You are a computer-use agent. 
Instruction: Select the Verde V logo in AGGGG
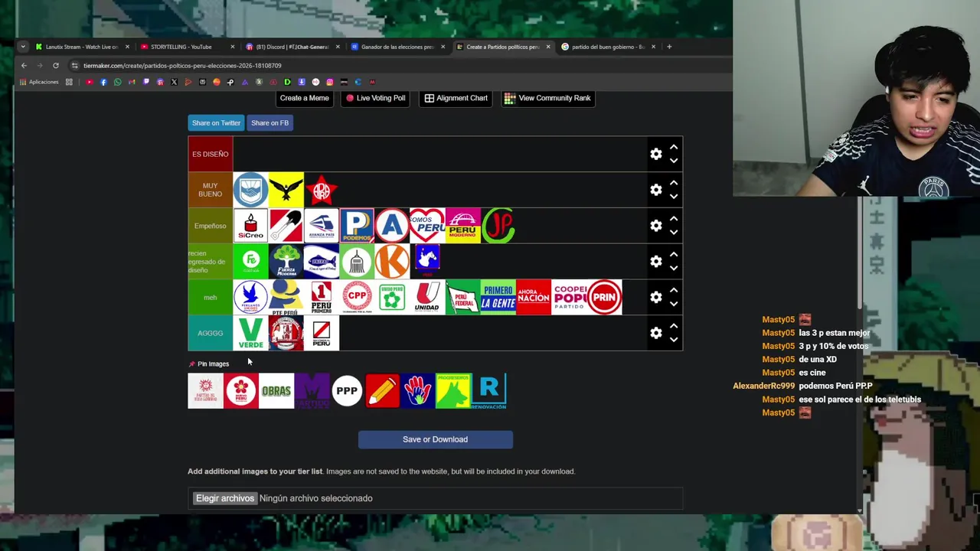(x=250, y=333)
